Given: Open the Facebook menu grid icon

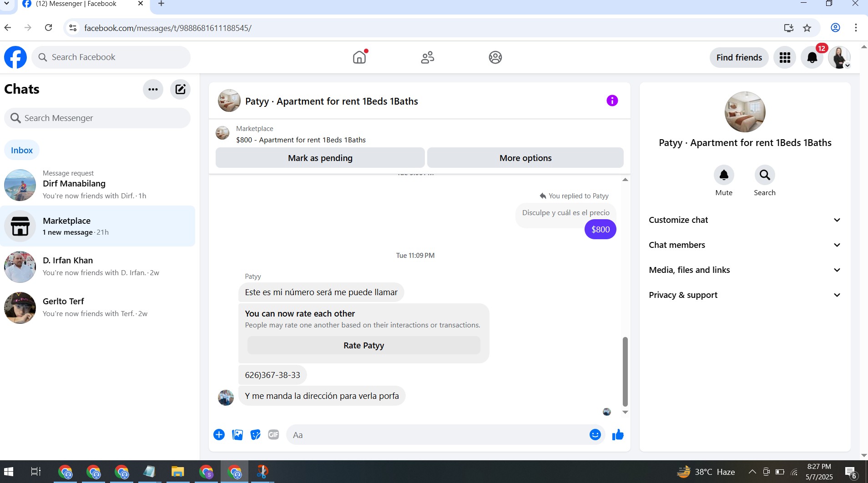Looking at the screenshot, I should pos(785,57).
